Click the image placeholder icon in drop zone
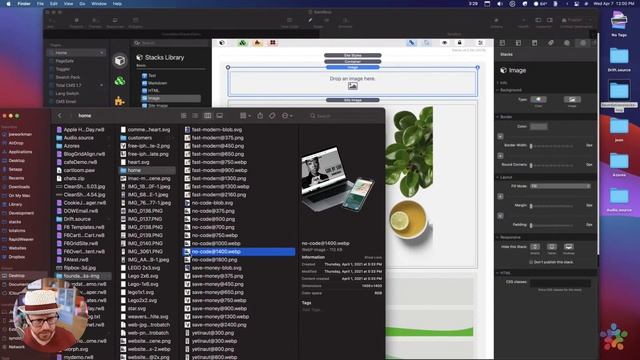Viewport: 640px width, 360px height. point(353,86)
